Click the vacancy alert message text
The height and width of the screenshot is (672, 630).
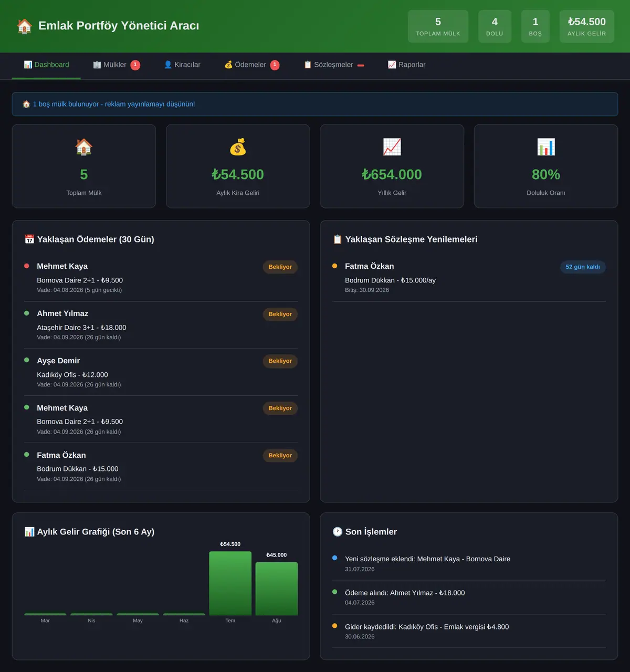coord(114,104)
